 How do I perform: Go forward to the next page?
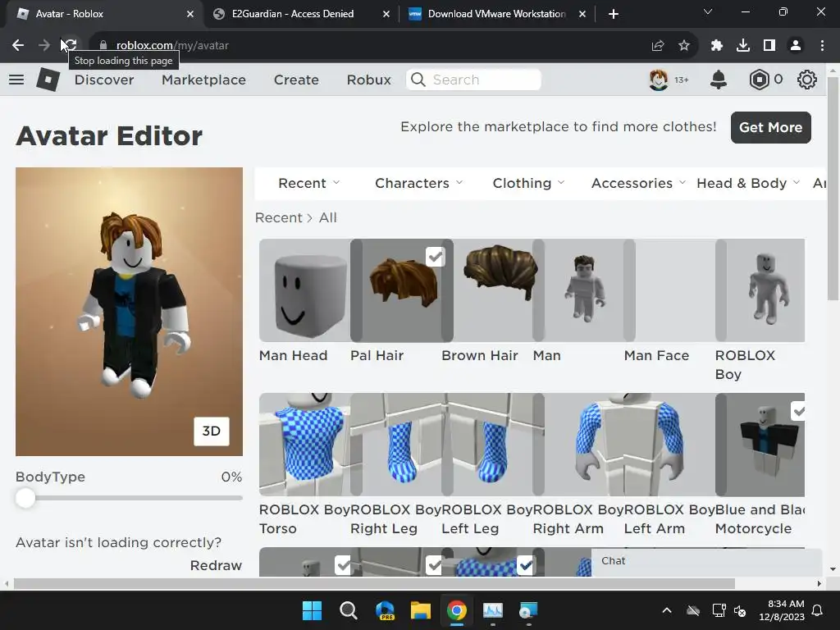tap(44, 45)
